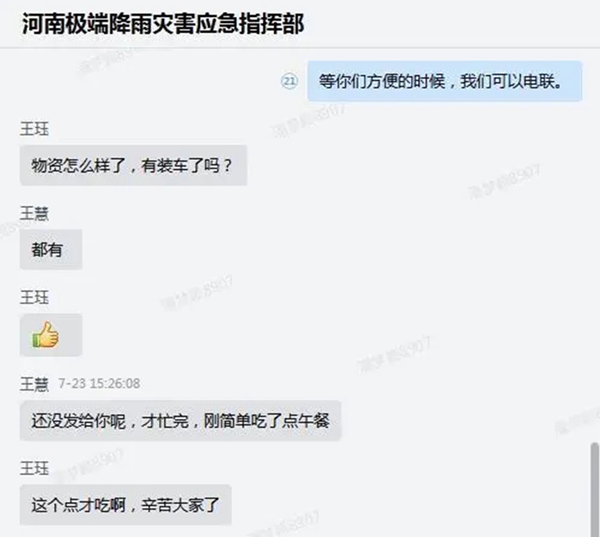This screenshot has height=537, width=600.
Task: Click sender name 王珏 above 这个点才吃啊
Action: point(34,468)
